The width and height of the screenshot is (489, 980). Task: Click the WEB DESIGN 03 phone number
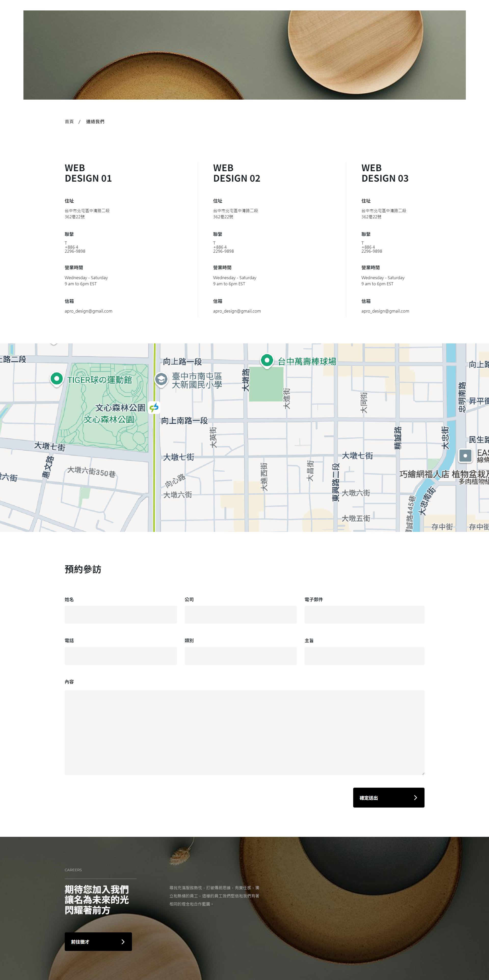[x=372, y=249]
